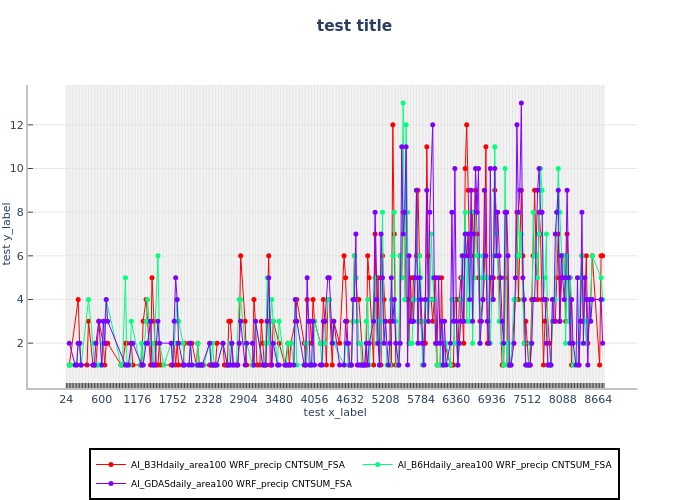Screen dimensions: 700x500
Task: Click the x-axis tick label 7512
Action: pos(527,398)
